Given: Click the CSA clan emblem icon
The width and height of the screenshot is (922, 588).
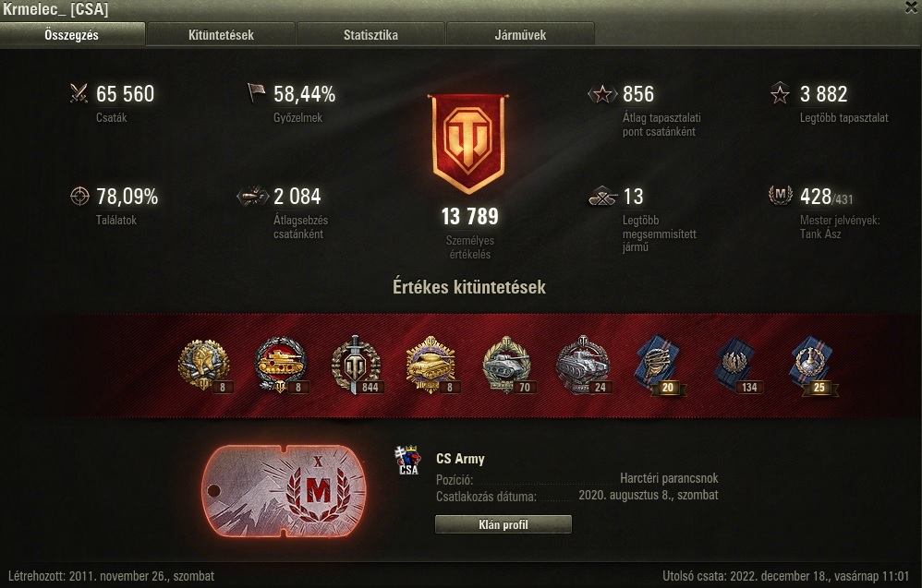Looking at the screenshot, I should [407, 460].
